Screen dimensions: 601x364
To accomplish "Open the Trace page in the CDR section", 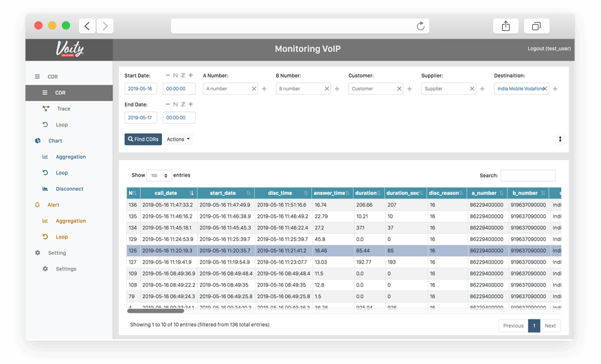I will click(x=63, y=109).
